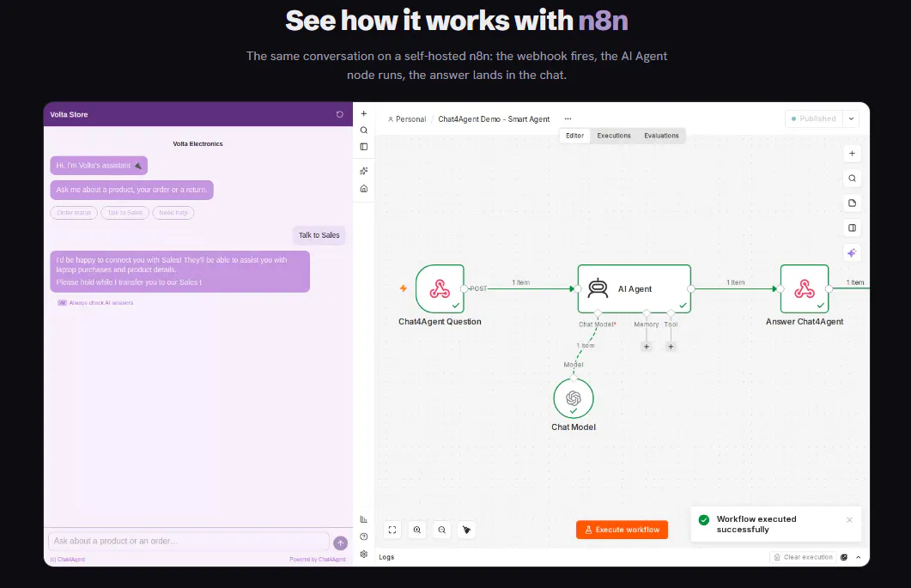
Task: Choose the Order status quick reply
Action: pos(74,213)
